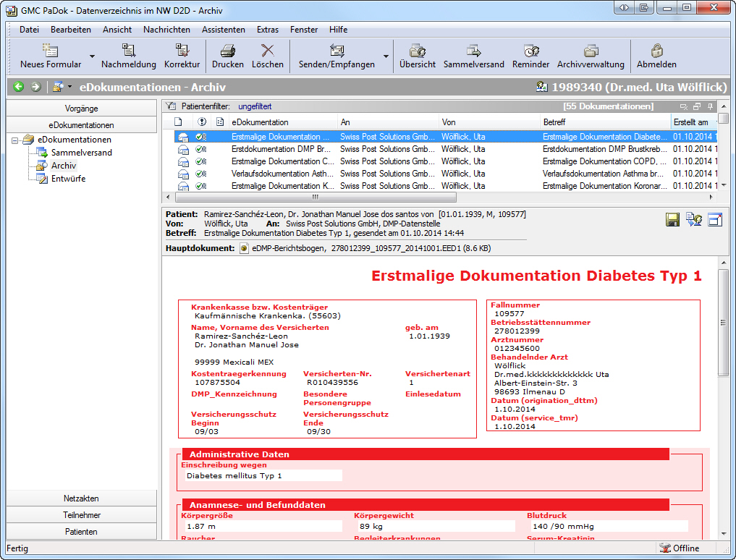
Task: Open the Senden/Empfangen dropdown arrow
Action: click(386, 56)
